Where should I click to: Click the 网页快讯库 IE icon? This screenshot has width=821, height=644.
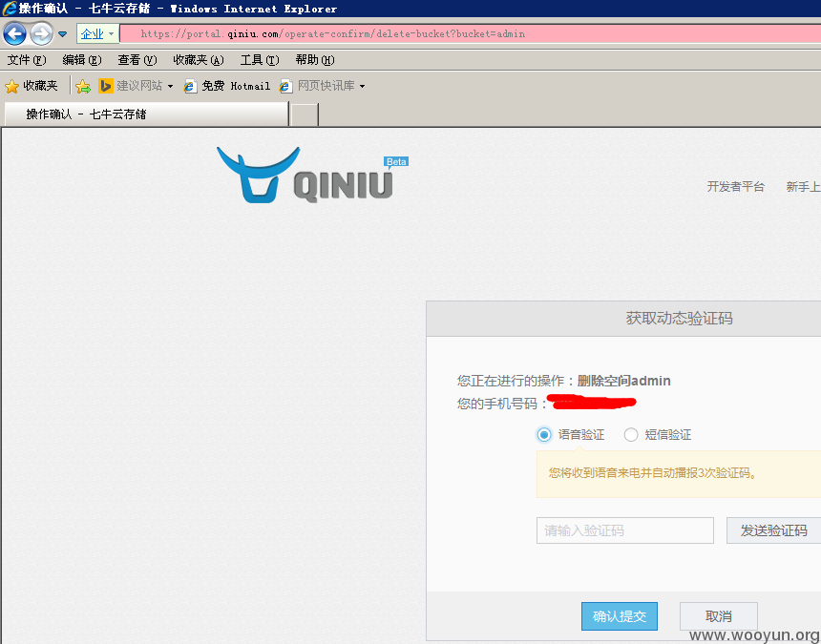tap(285, 86)
